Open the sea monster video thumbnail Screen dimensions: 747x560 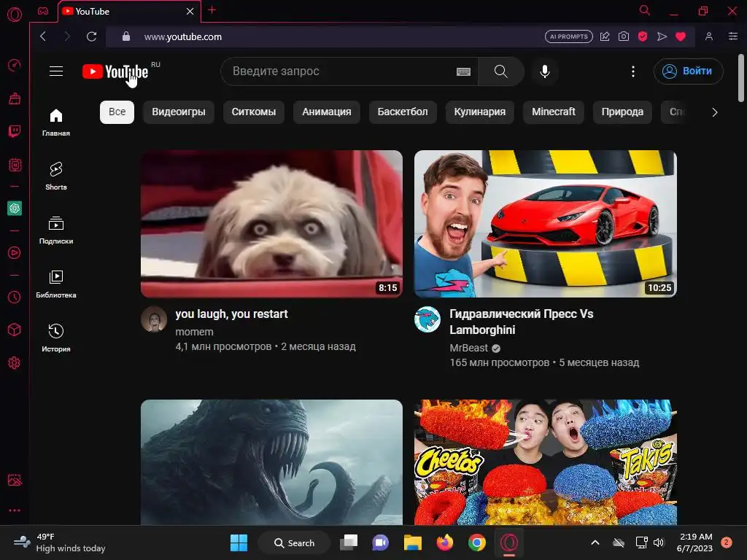[271, 462]
